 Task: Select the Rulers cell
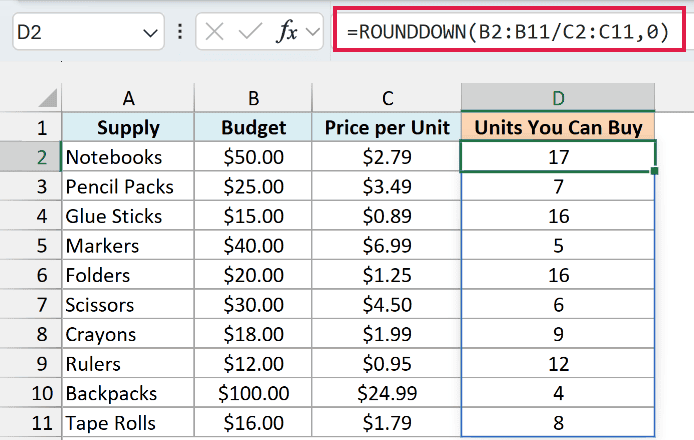point(128,363)
